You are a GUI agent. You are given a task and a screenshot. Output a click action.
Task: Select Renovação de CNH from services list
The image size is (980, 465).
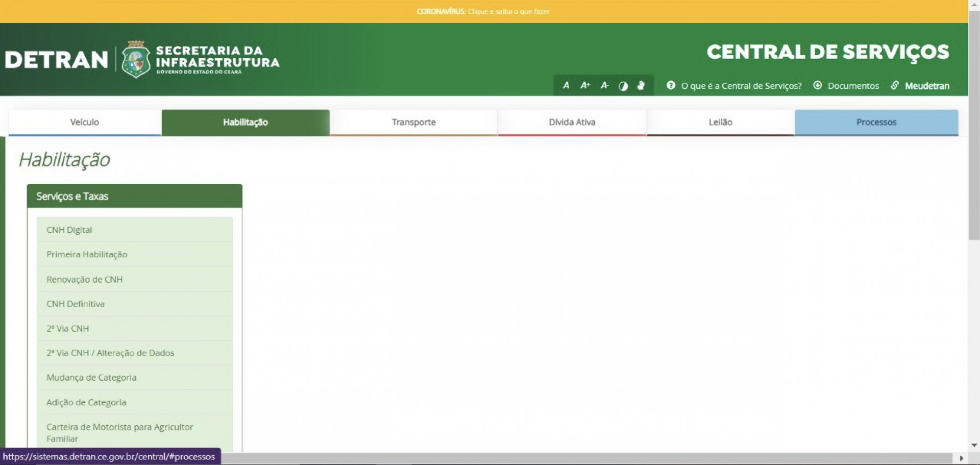(85, 279)
